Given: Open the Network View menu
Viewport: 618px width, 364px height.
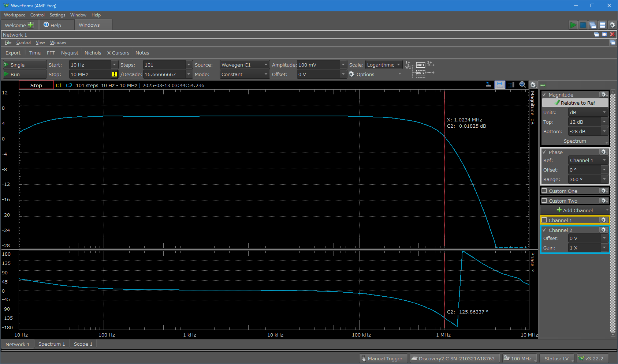Looking at the screenshot, I should [40, 42].
